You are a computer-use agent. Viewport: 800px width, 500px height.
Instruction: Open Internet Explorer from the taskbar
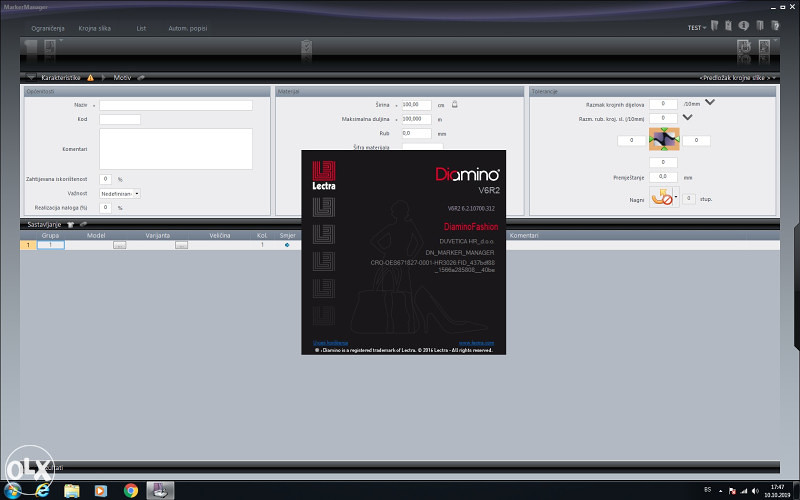pos(42,490)
